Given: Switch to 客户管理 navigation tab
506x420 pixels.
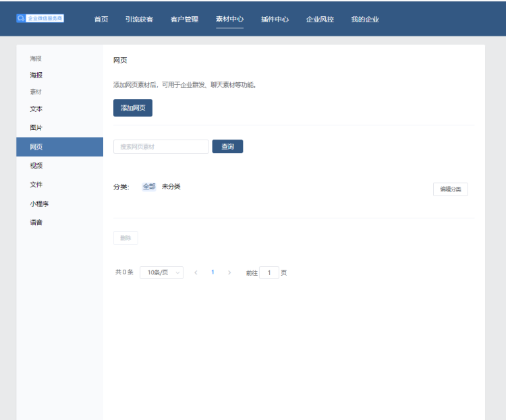Looking at the screenshot, I should pos(184,20).
